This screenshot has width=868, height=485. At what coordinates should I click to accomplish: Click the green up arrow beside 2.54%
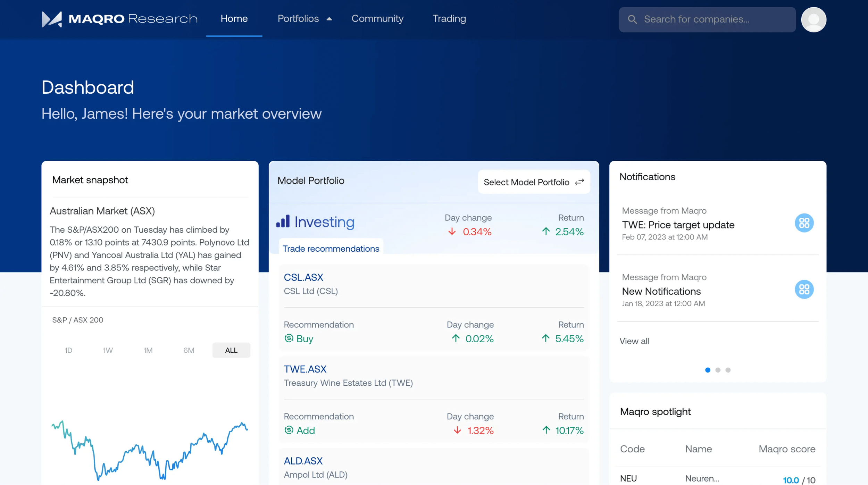(546, 231)
